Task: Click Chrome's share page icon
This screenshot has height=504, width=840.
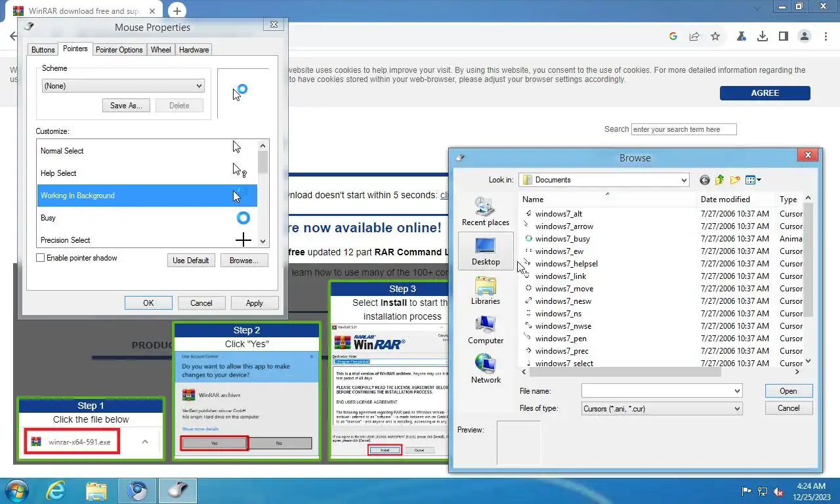Action: click(694, 37)
